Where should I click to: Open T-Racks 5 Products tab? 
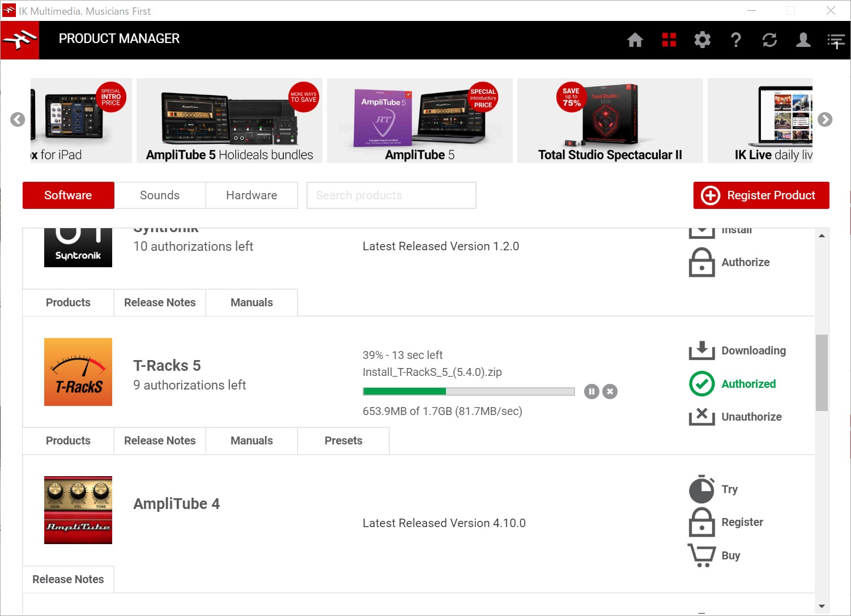(68, 441)
